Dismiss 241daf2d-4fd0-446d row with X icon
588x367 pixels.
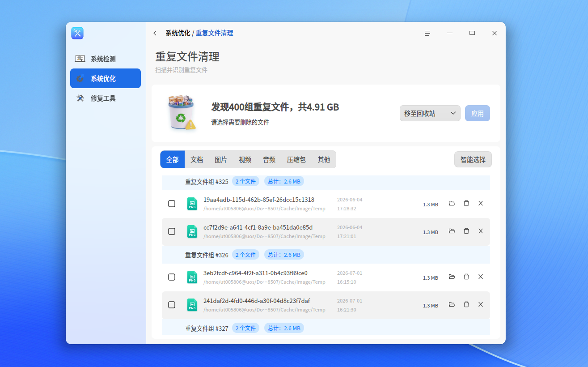(481, 304)
